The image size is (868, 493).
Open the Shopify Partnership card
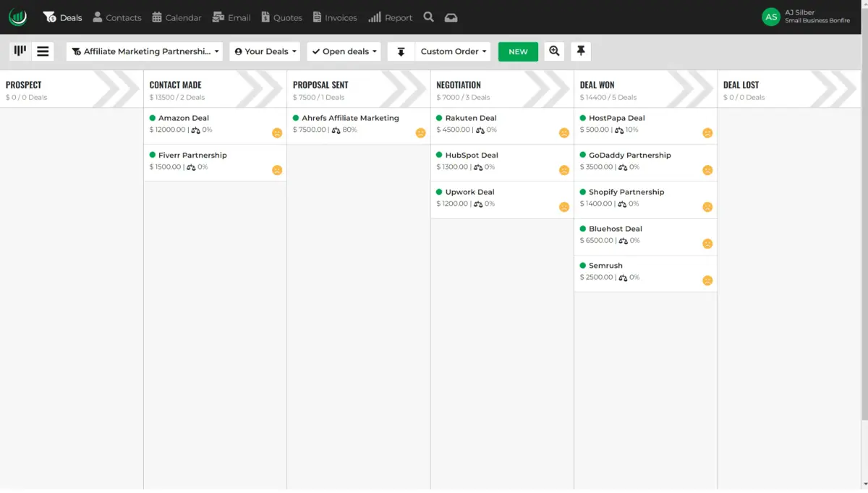click(x=645, y=200)
